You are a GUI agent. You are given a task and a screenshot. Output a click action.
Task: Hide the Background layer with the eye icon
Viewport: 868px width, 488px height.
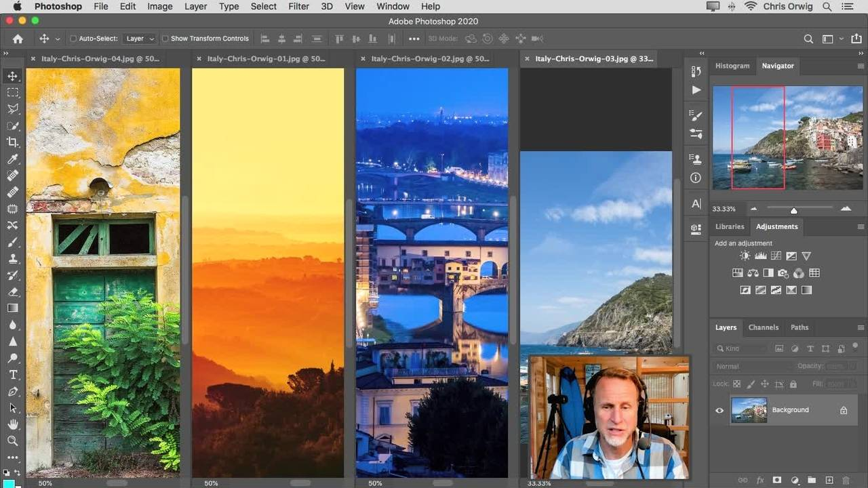(719, 410)
